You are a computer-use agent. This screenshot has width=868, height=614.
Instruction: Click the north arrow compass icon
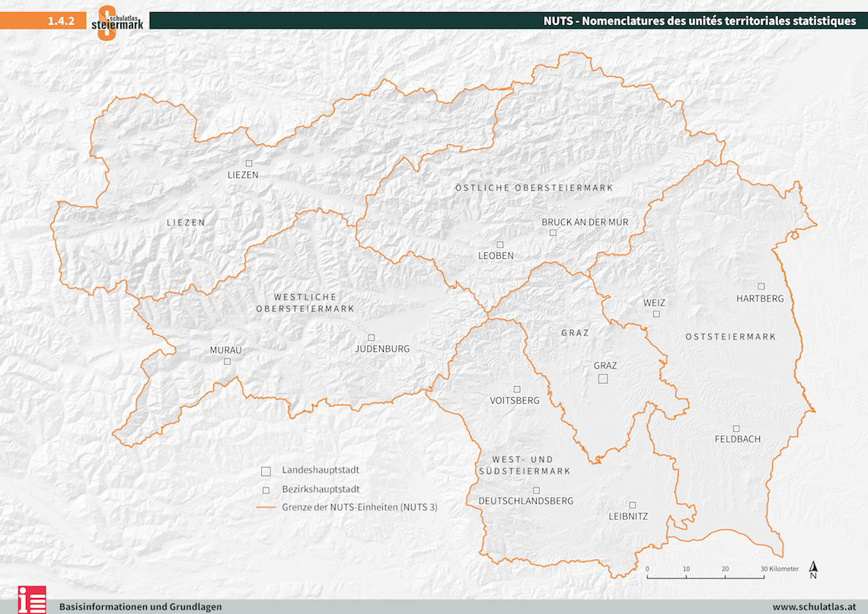tap(813, 570)
